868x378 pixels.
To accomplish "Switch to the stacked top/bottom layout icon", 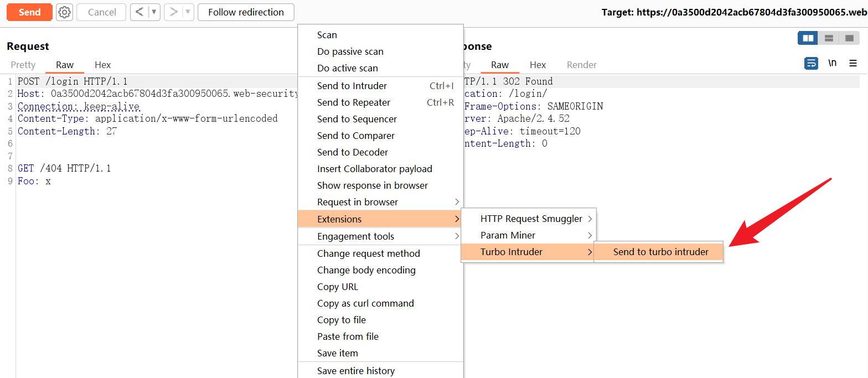I will click(x=829, y=38).
